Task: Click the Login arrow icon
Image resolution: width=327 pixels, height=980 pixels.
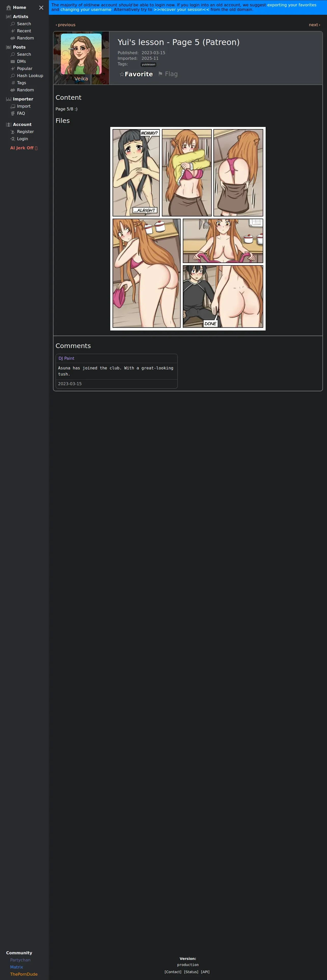Action: [x=13, y=139]
